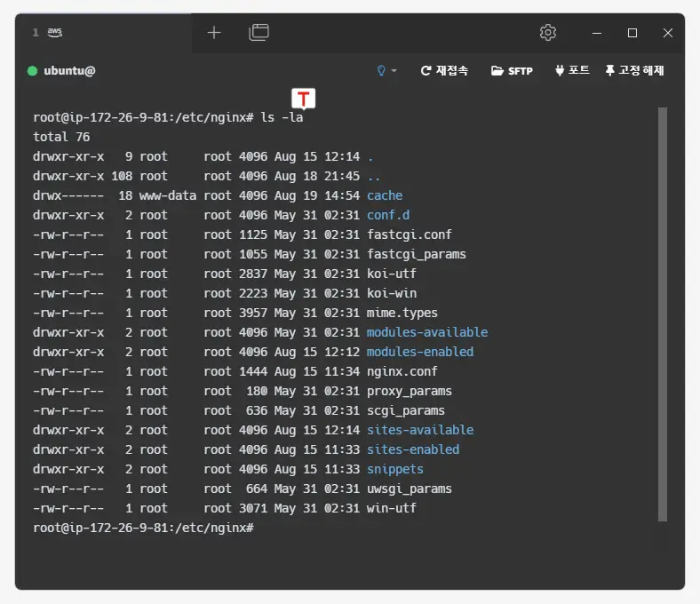Open the SFTP file browser
The height and width of the screenshot is (604, 700).
(512, 71)
